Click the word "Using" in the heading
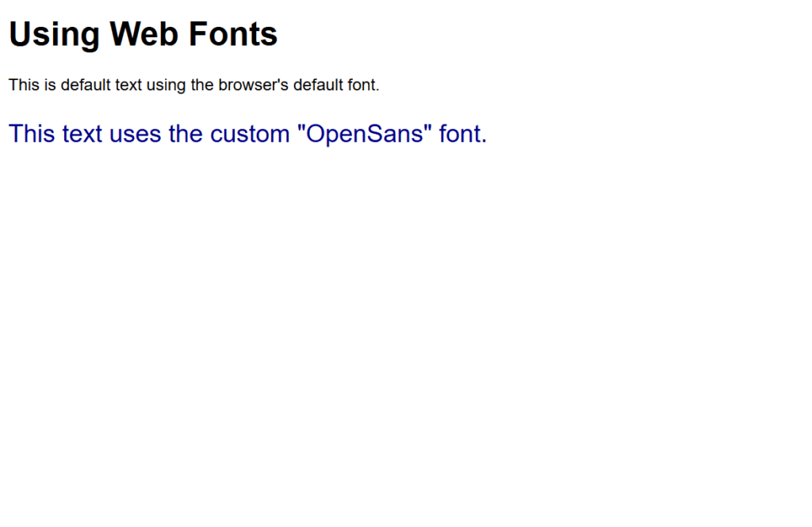Screen dimensions: 812x527 [x=54, y=35]
